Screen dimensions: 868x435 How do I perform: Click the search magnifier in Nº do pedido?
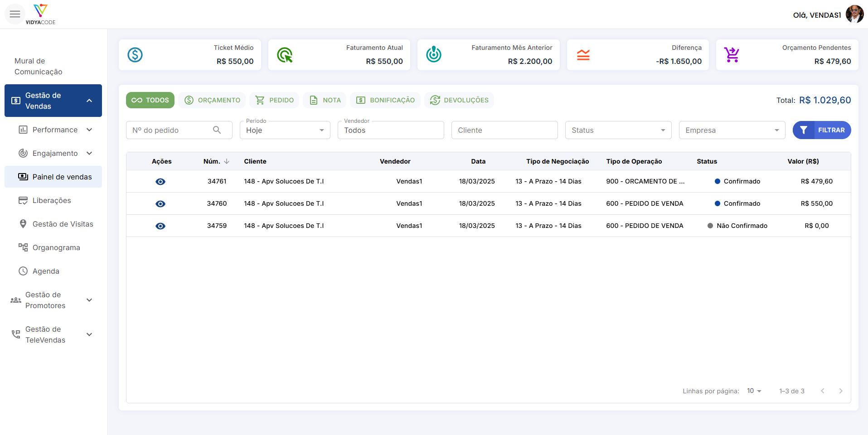point(217,130)
